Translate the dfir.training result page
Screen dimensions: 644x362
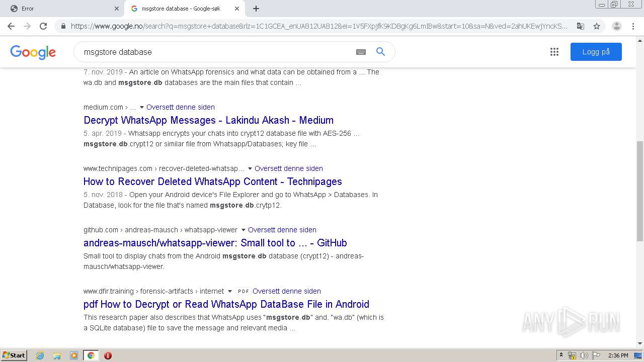pyautogui.click(x=287, y=291)
